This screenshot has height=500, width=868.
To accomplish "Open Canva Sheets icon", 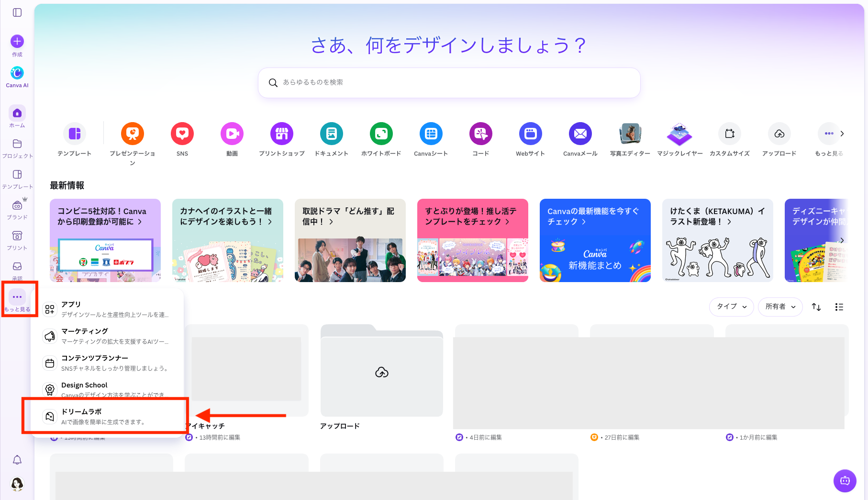I will (x=431, y=134).
